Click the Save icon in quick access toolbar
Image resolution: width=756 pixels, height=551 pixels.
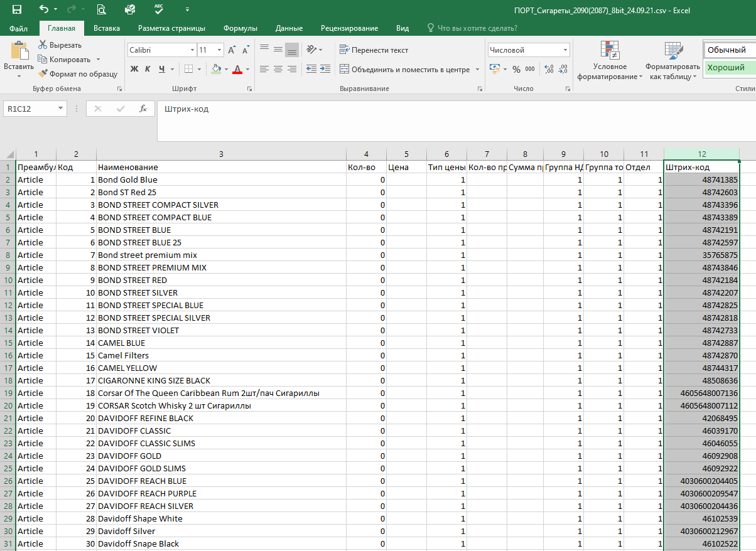click(17, 9)
